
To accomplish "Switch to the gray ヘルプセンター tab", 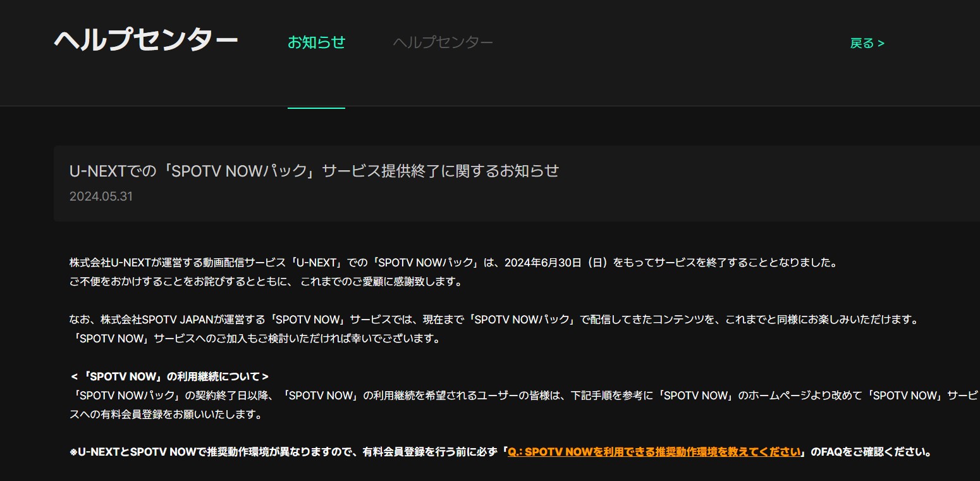I will click(x=443, y=42).
